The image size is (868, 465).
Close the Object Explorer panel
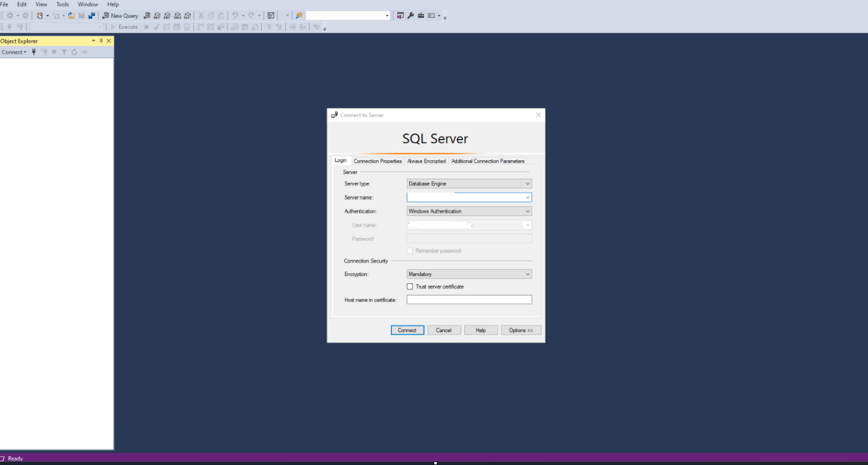click(x=109, y=41)
